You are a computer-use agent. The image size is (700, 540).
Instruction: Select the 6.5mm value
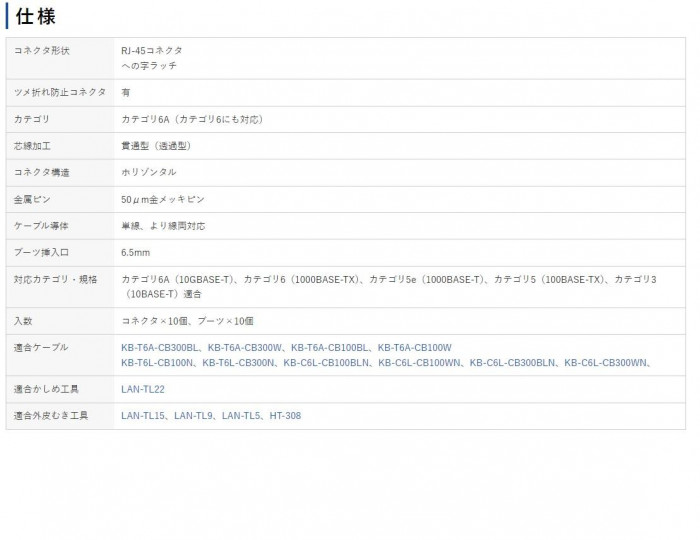pyautogui.click(x=136, y=253)
